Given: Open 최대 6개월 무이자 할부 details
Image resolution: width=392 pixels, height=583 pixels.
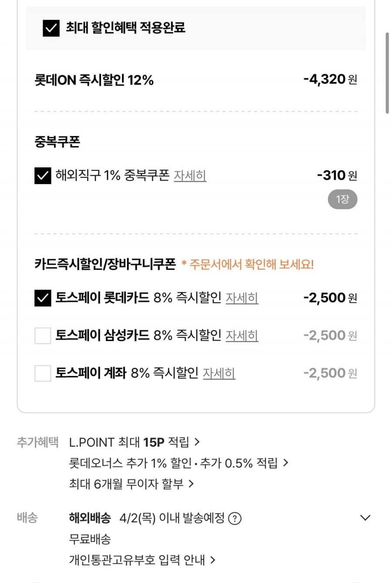Looking at the screenshot, I should coord(131,484).
